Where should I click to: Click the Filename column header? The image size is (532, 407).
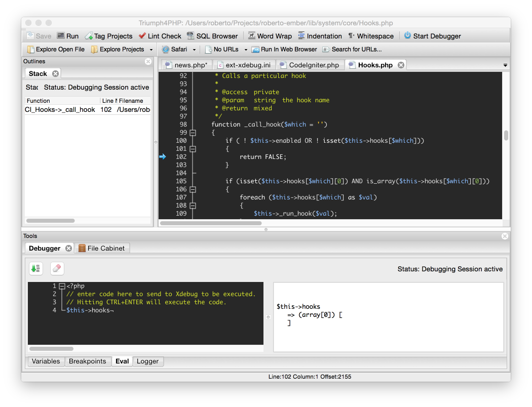coord(134,101)
